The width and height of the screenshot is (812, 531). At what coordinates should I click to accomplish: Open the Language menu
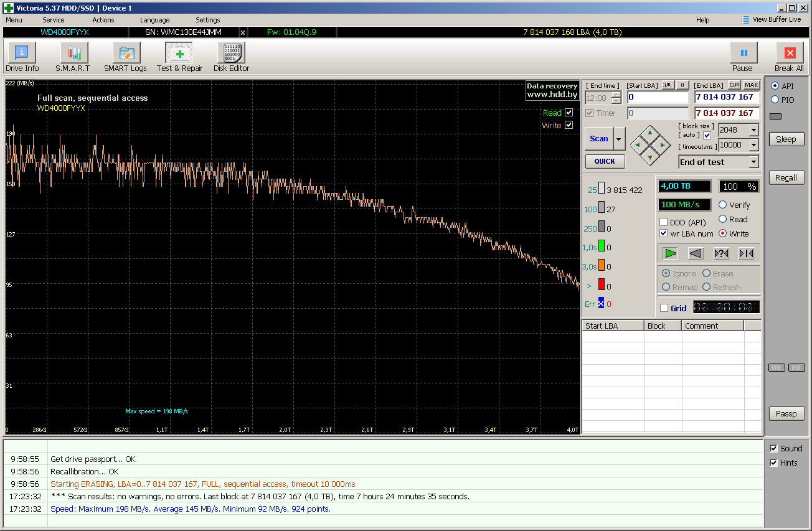coord(154,20)
